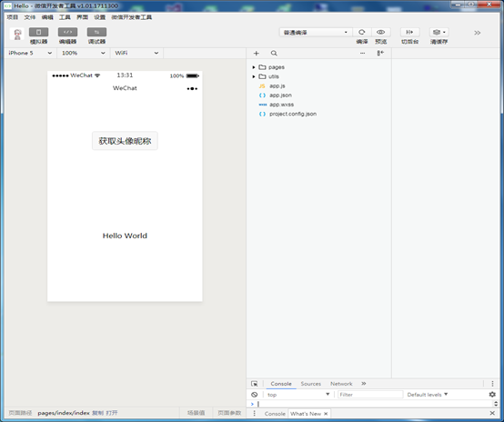The image size is (504, 422).
Task: Click the 页面参数 status bar item
Action: [229, 413]
